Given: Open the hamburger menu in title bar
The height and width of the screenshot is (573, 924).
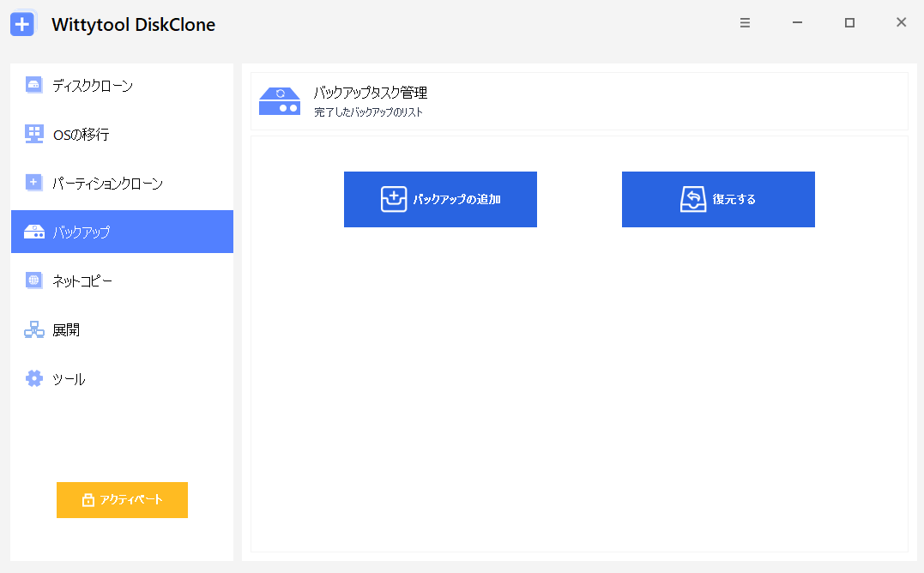Looking at the screenshot, I should pos(745,23).
